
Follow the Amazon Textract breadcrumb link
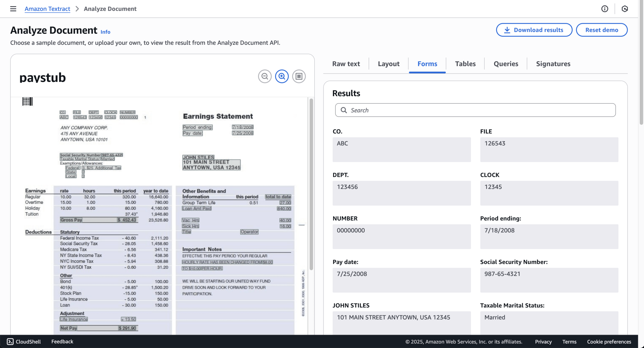(x=47, y=9)
